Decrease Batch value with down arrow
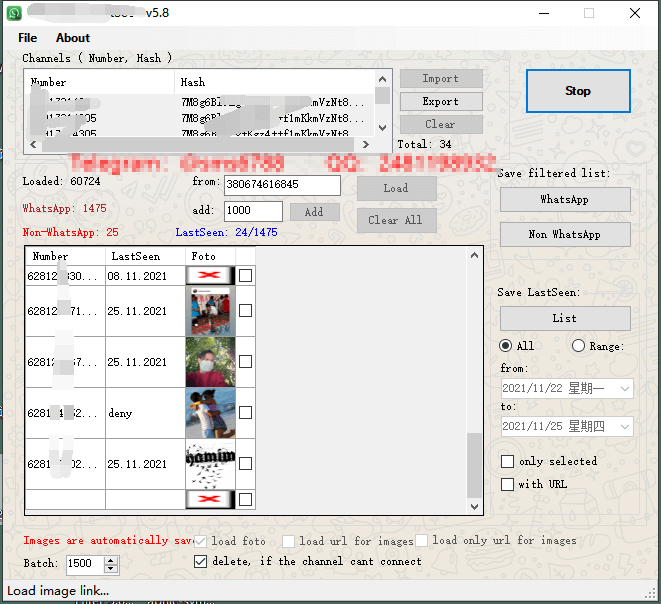Screen dimensions: 661x604 111,569
